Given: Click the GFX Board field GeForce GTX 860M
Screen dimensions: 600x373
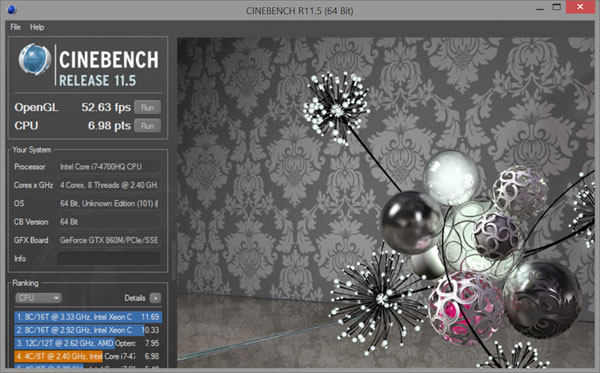Looking at the screenshot, I should [x=109, y=240].
